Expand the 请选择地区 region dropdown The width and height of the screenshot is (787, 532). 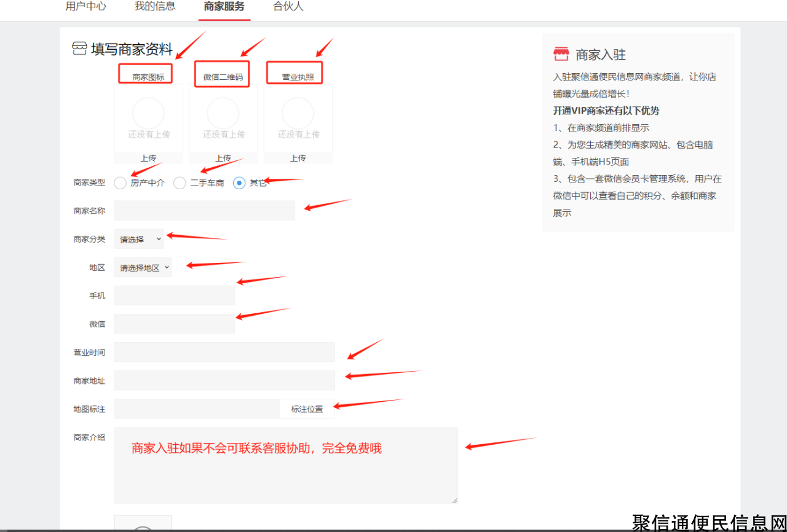click(x=143, y=268)
